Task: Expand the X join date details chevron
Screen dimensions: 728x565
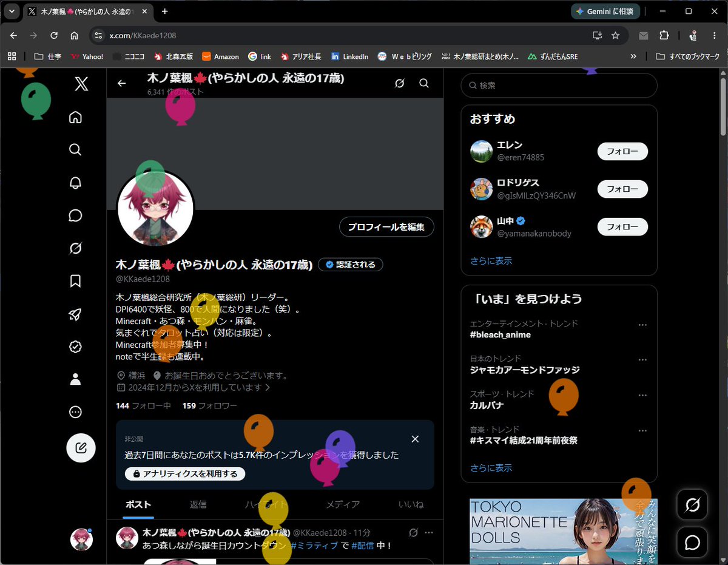Action: (268, 387)
